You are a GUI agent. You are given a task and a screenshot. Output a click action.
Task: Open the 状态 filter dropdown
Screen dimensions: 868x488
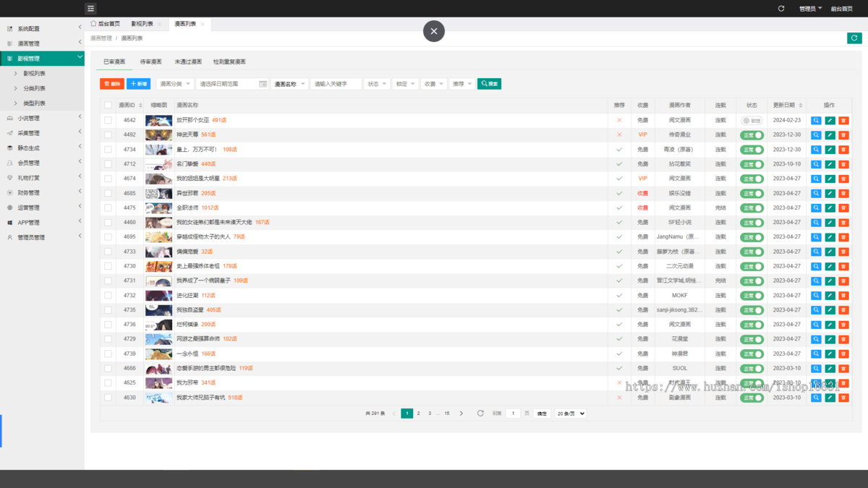[376, 84]
